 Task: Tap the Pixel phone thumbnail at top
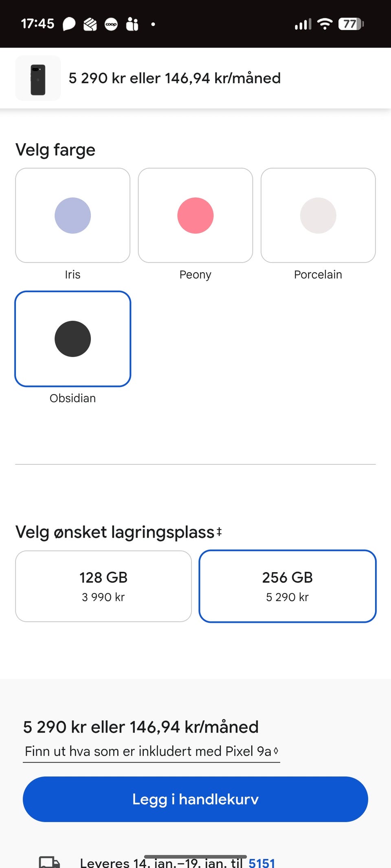38,78
